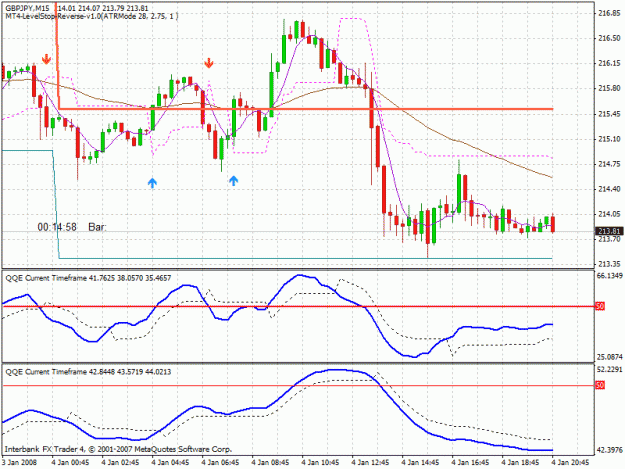Select QQE label reading 42.8448 43.5719 44.0213
This screenshot has height=469, width=625.
pos(88,372)
